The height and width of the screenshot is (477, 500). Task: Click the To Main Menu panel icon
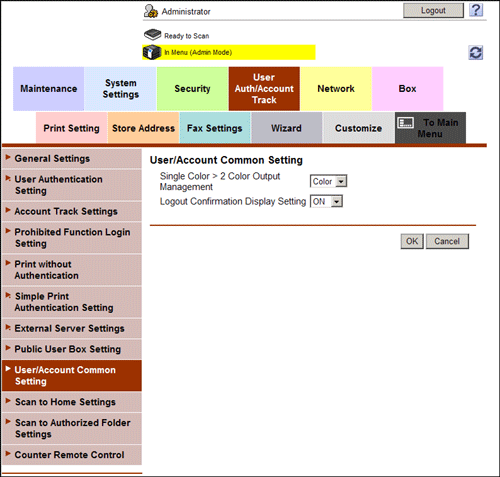click(x=406, y=123)
